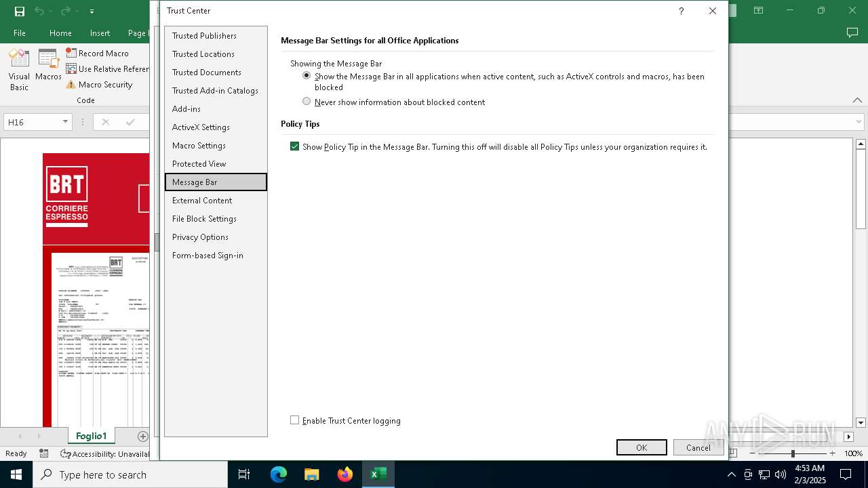Launch Firefox from the taskbar
The width and height of the screenshot is (868, 488).
coord(345,474)
